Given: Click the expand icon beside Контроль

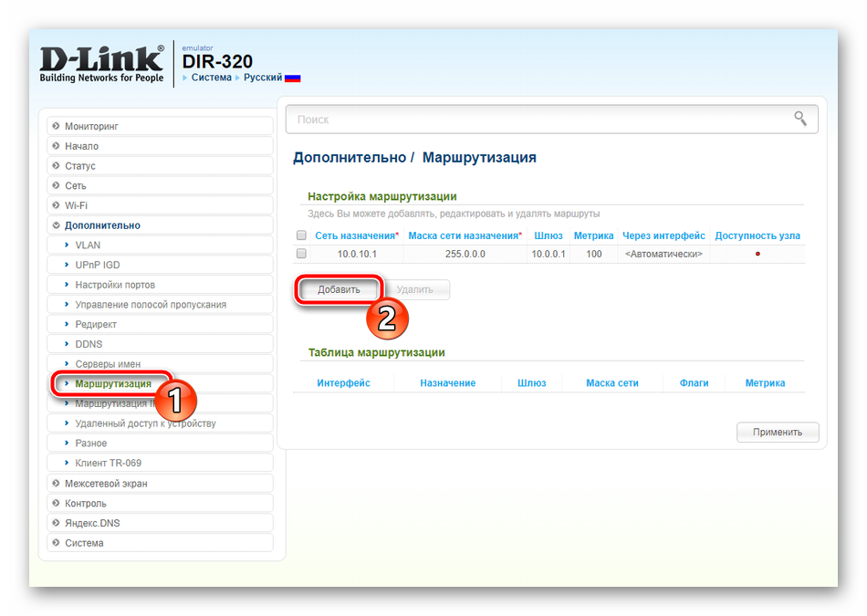Looking at the screenshot, I should tap(56, 503).
